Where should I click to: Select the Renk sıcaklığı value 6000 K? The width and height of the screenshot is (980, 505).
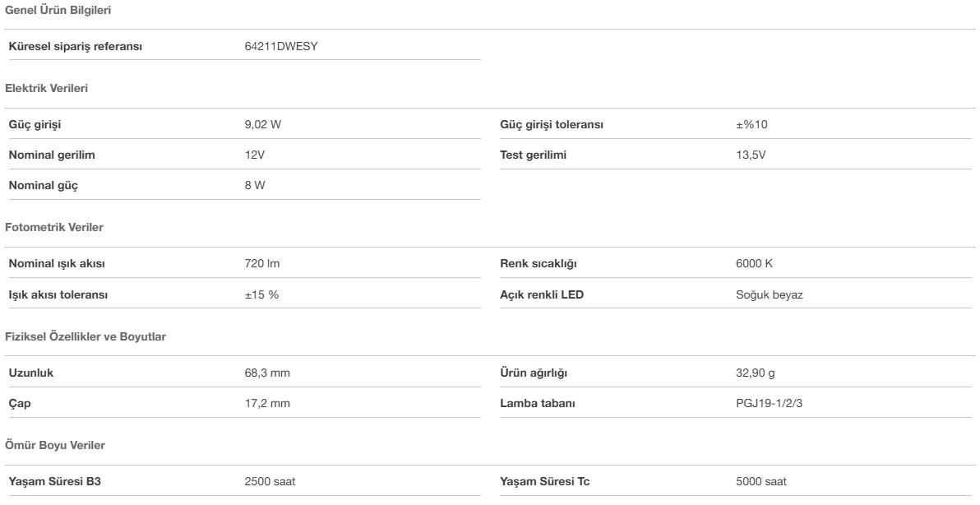[x=755, y=264]
